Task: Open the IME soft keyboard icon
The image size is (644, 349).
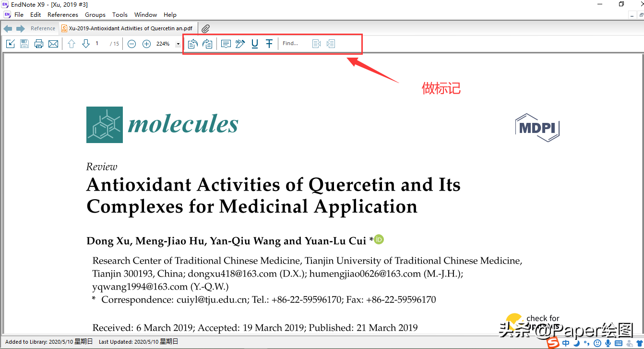Action: [x=618, y=343]
